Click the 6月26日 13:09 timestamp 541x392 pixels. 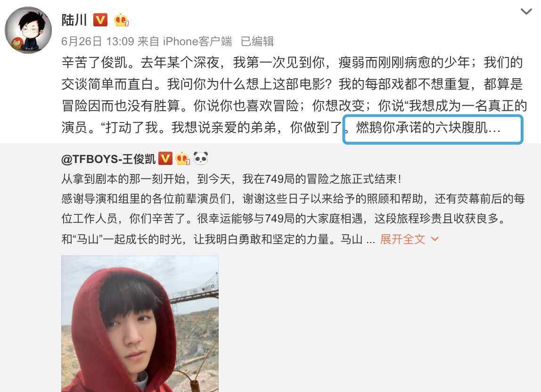98,41
